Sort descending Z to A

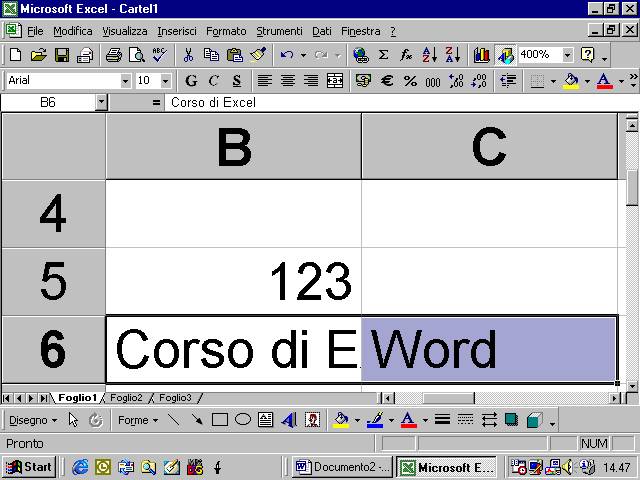tap(453, 55)
